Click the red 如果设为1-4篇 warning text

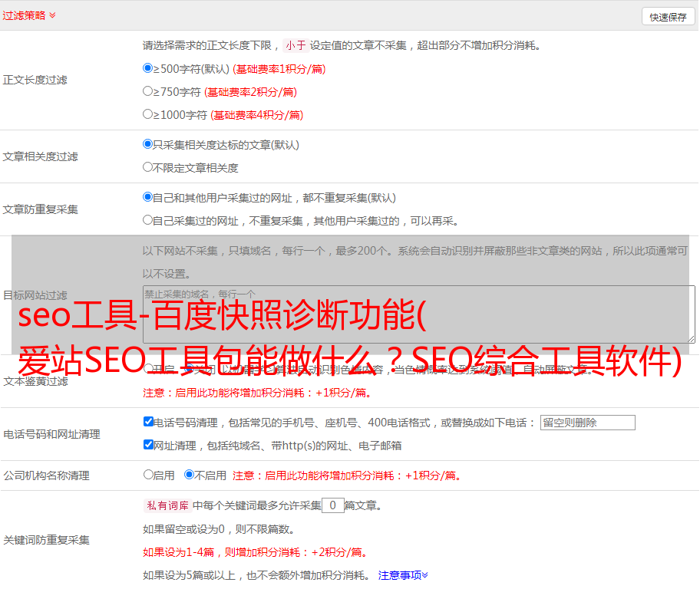pyautogui.click(x=256, y=552)
